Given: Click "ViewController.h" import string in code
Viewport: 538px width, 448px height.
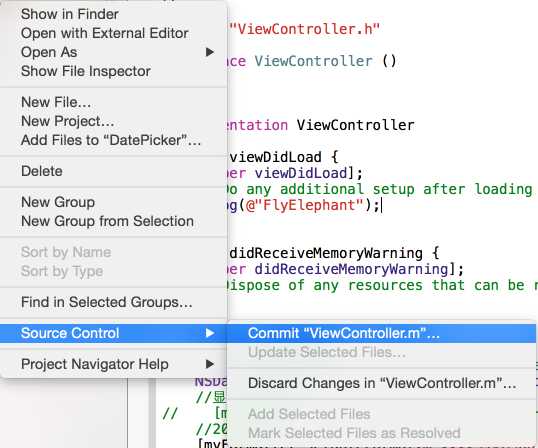Looking at the screenshot, I should coord(304,29).
